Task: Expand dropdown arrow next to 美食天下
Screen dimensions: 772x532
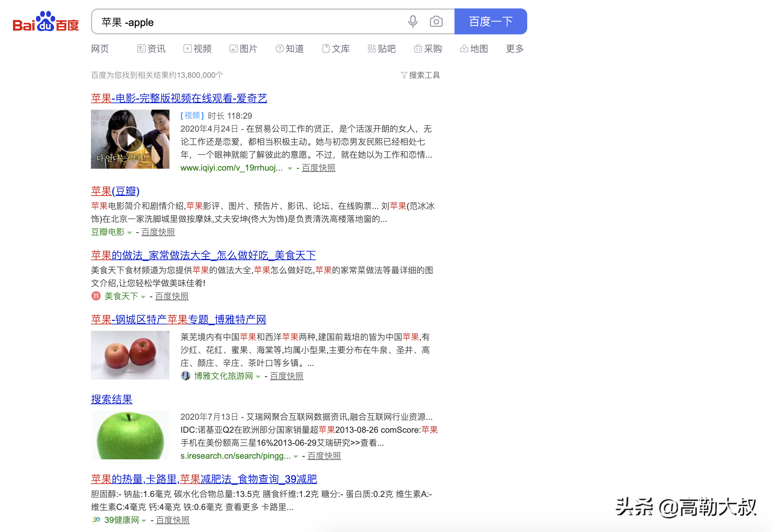Action: [x=143, y=297]
